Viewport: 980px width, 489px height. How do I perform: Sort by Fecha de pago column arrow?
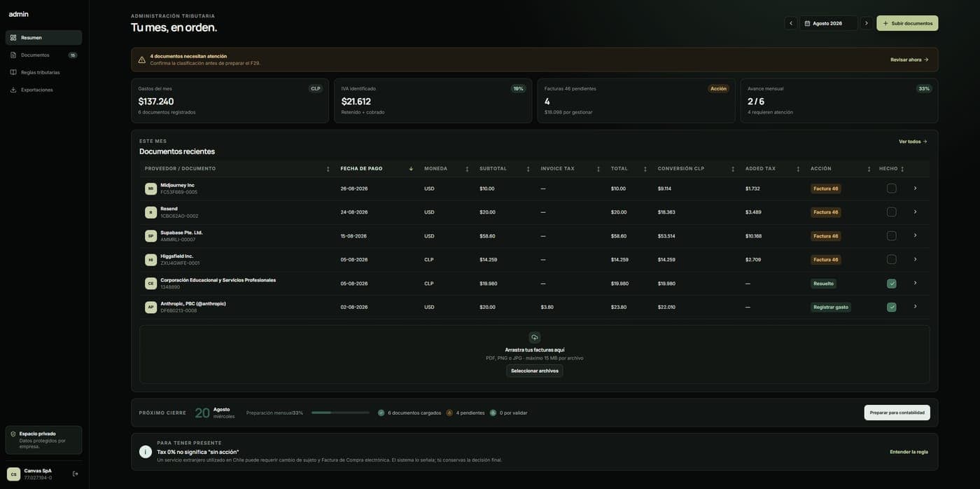[411, 169]
